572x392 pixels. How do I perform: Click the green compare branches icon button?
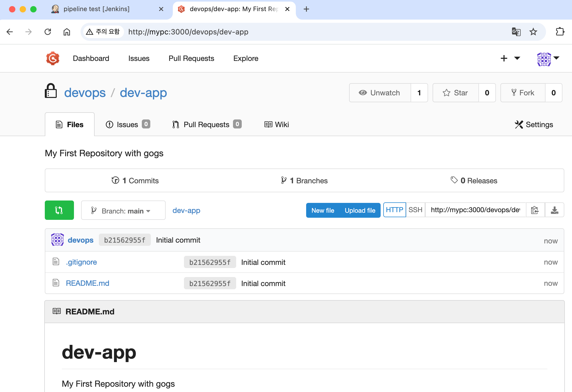click(59, 210)
